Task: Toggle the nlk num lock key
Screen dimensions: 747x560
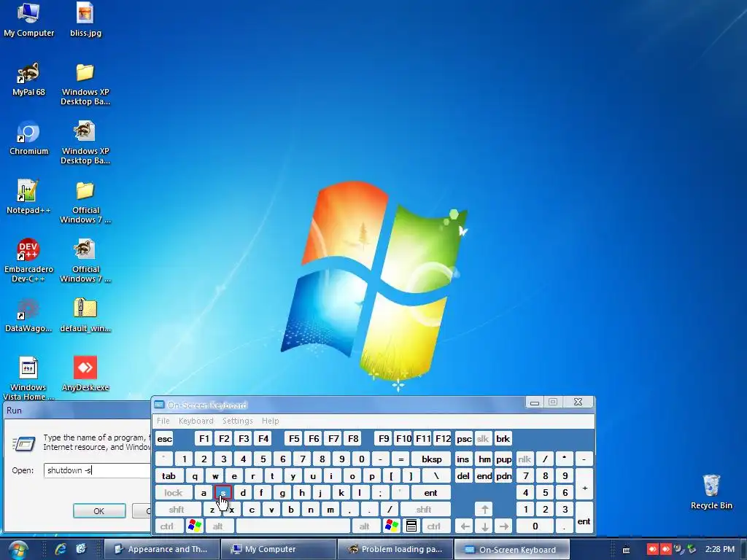Action: tap(525, 459)
